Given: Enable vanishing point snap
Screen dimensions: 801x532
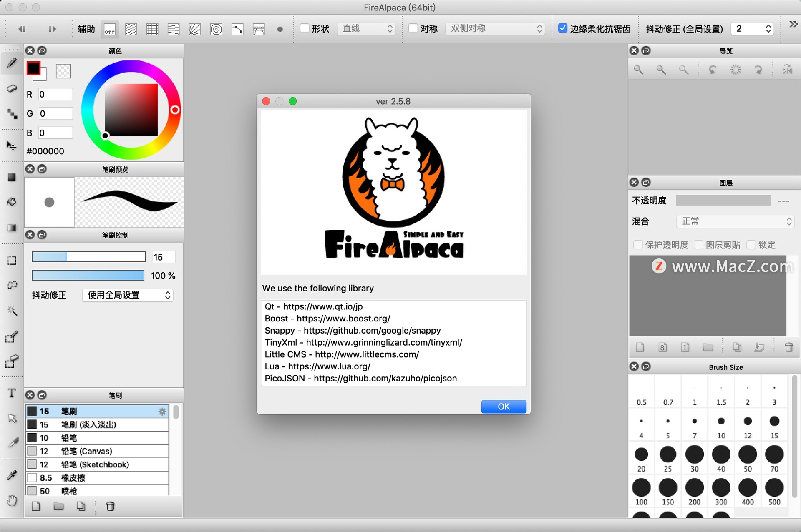Looking at the screenshot, I should 174,29.
